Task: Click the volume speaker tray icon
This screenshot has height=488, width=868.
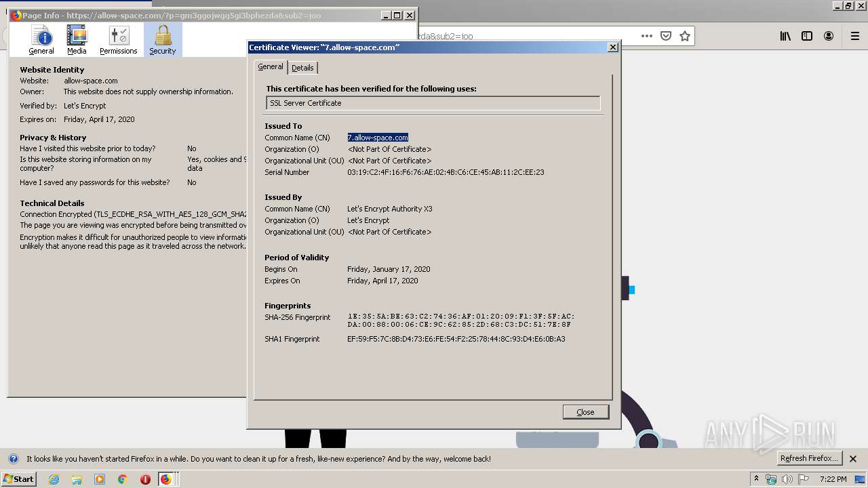Action: tap(787, 479)
